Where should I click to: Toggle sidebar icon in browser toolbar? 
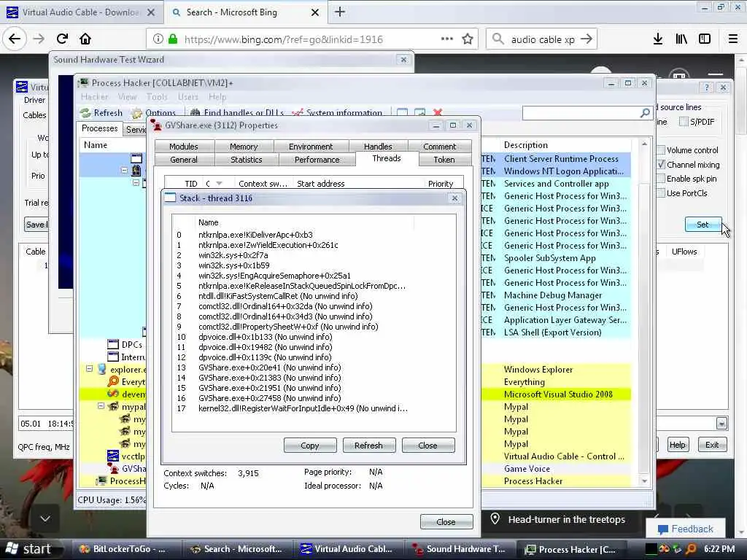click(705, 39)
